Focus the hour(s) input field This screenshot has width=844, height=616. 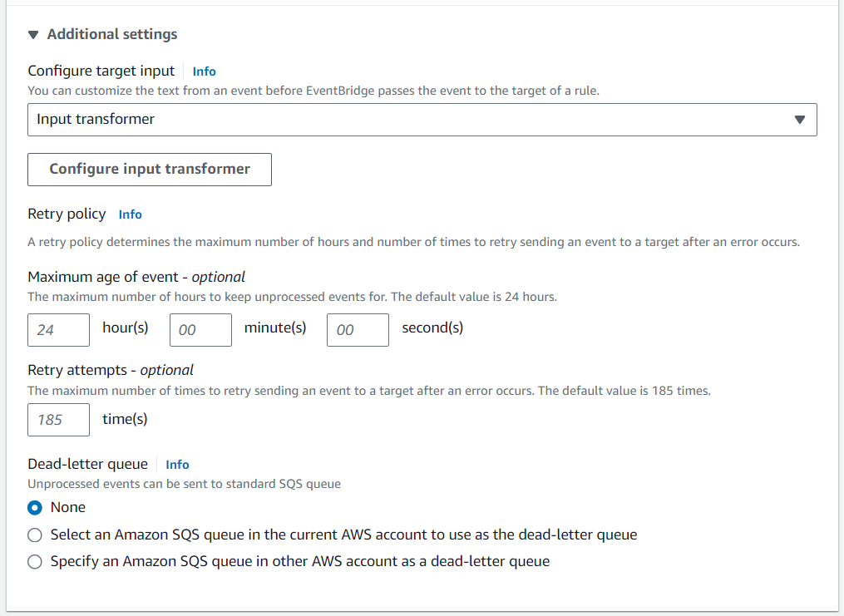click(58, 330)
